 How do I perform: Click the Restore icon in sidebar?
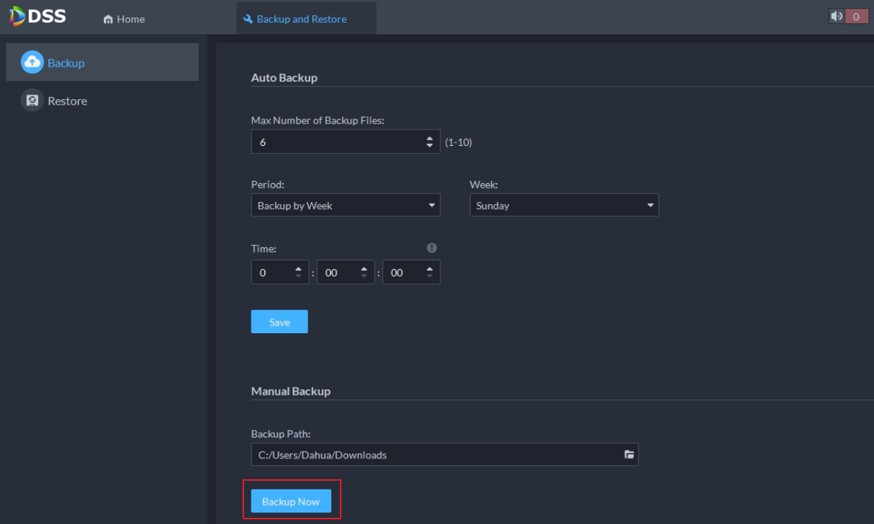click(32, 101)
